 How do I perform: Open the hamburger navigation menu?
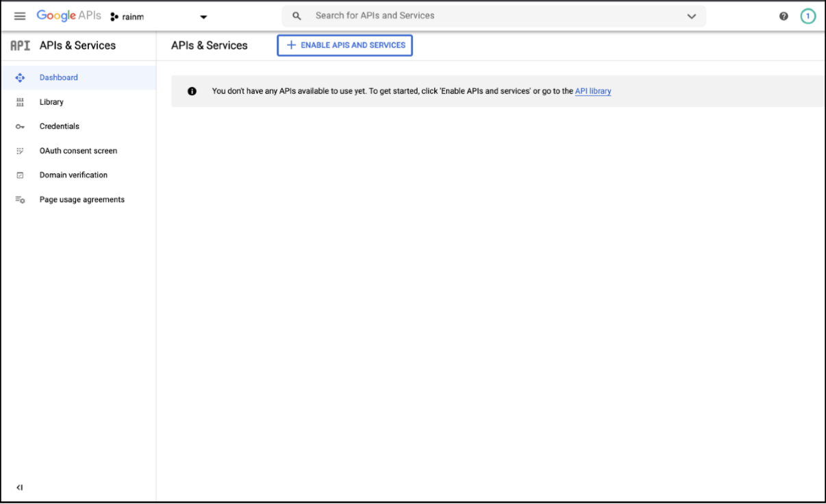coord(20,16)
